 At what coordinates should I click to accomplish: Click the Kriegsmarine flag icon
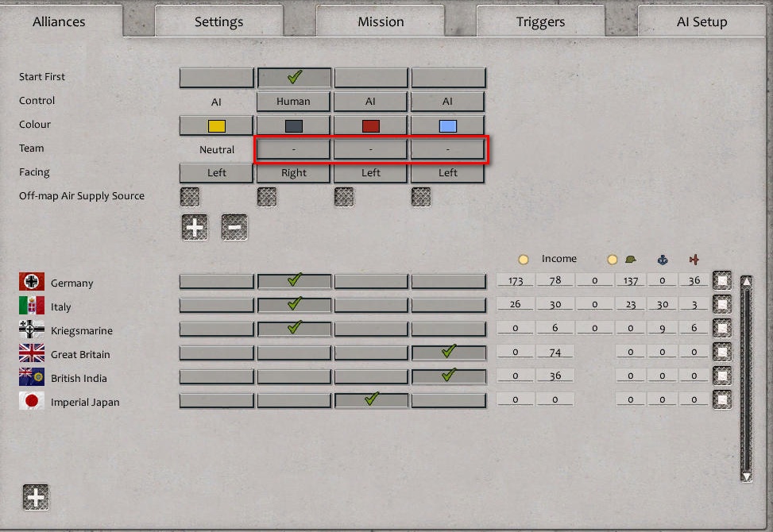click(32, 329)
